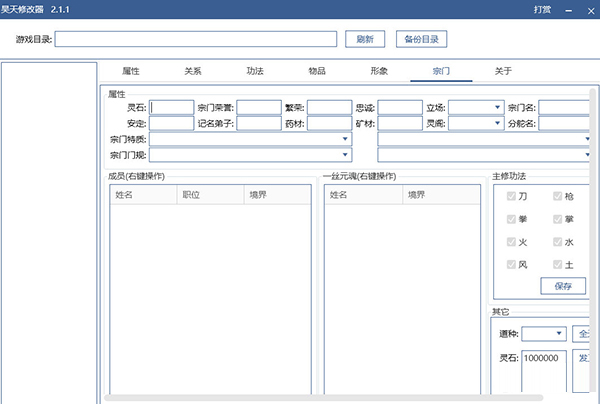Screen dimensions: 600x404
Task: Open the 灵阁 dropdown
Action: coord(476,123)
